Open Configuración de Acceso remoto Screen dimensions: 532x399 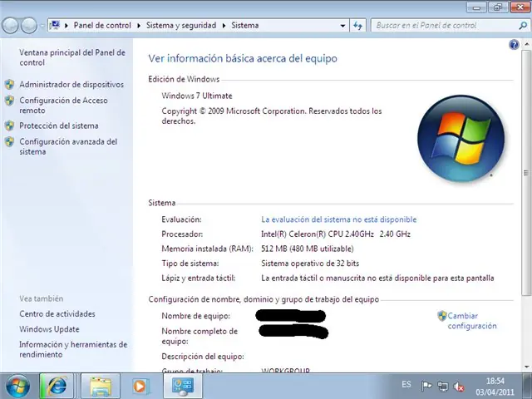63,106
